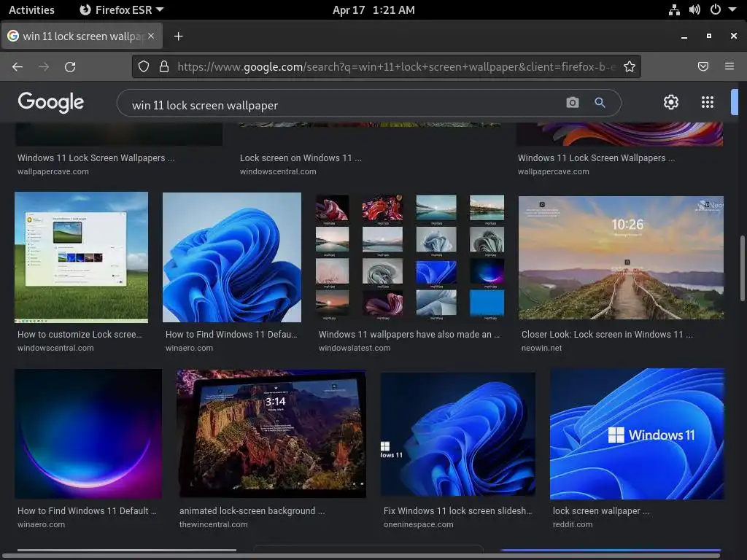The height and width of the screenshot is (560, 747).
Task: Open 'How to Find Windows 11 Defau...' link
Action: click(x=231, y=334)
